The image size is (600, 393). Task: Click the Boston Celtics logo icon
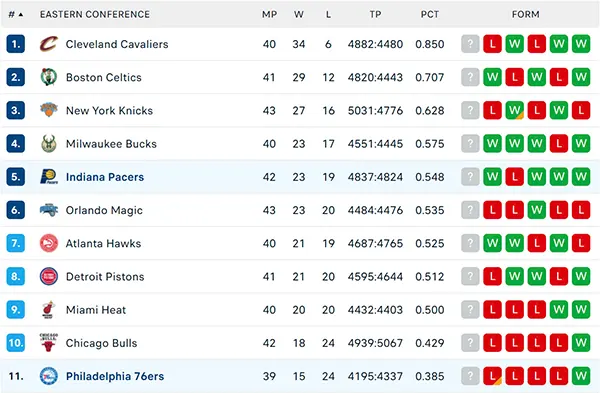coord(49,77)
